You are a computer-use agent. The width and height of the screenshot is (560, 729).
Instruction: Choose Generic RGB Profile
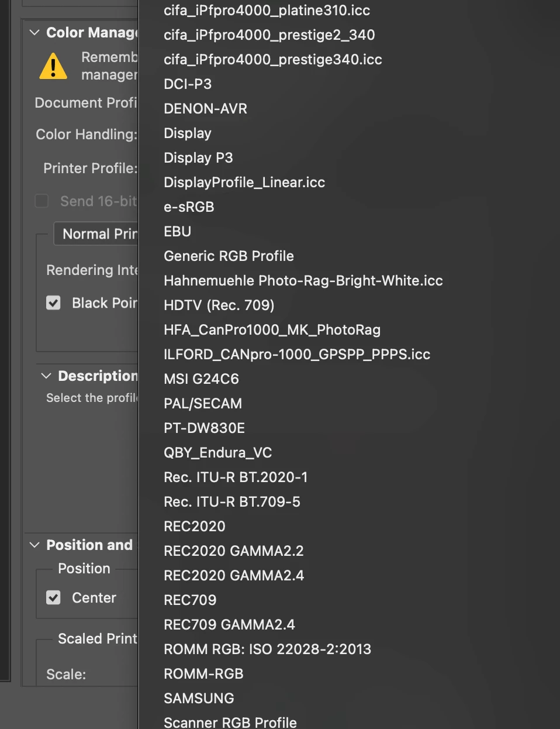click(x=229, y=256)
